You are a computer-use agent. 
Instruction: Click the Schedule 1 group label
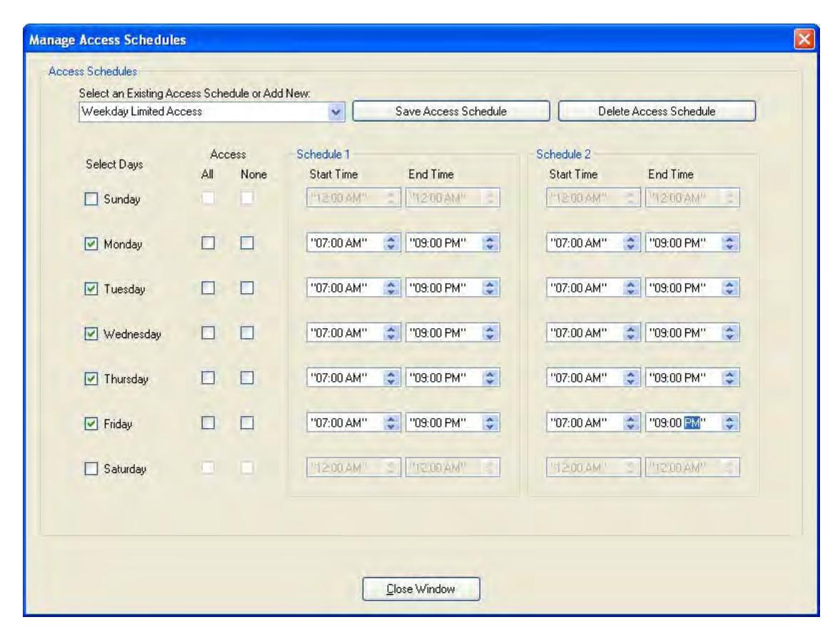(323, 154)
